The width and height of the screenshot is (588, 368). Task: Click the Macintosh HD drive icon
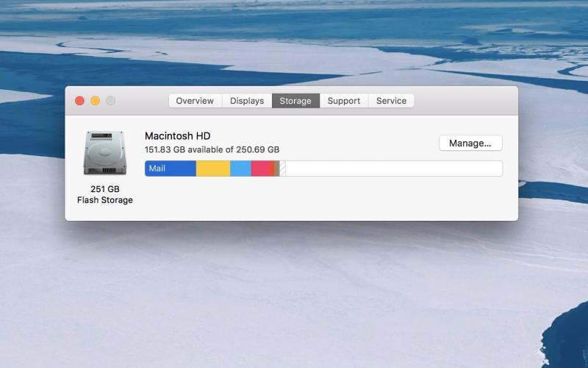104,152
